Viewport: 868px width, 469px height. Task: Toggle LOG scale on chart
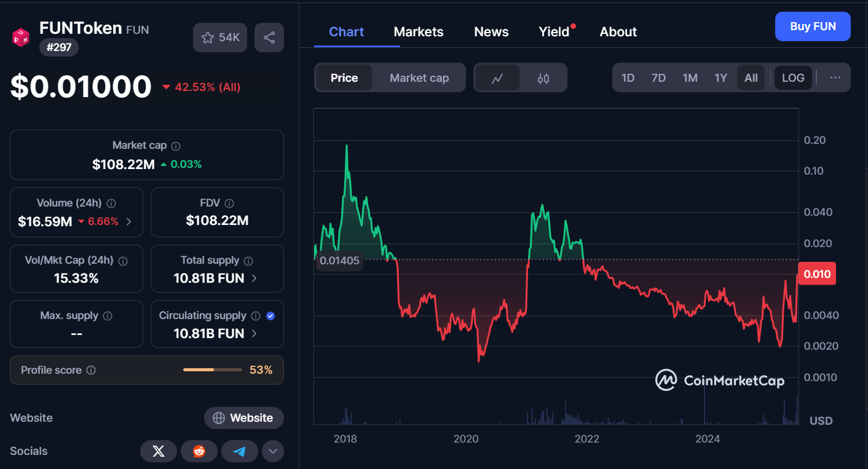pyautogui.click(x=793, y=78)
